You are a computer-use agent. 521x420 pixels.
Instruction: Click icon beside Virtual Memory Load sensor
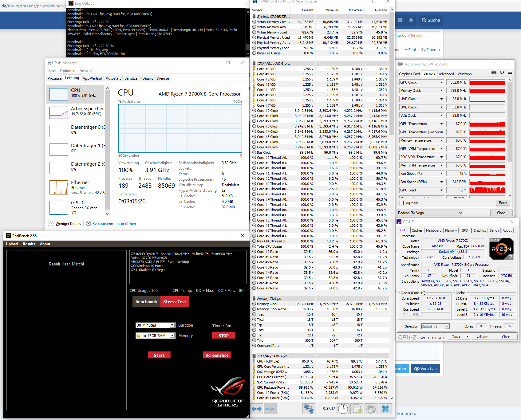click(254, 32)
